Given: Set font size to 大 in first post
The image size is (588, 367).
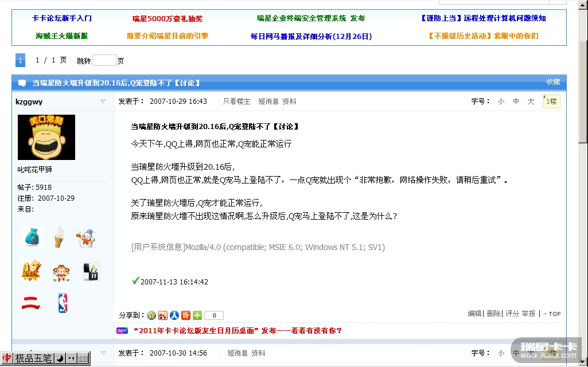Looking at the screenshot, I should click(531, 101).
